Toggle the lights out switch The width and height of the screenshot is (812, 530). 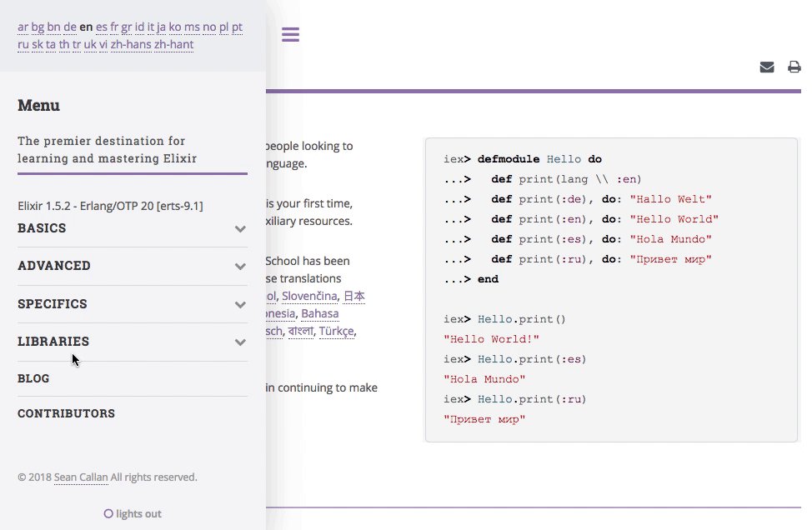pyautogui.click(x=133, y=514)
